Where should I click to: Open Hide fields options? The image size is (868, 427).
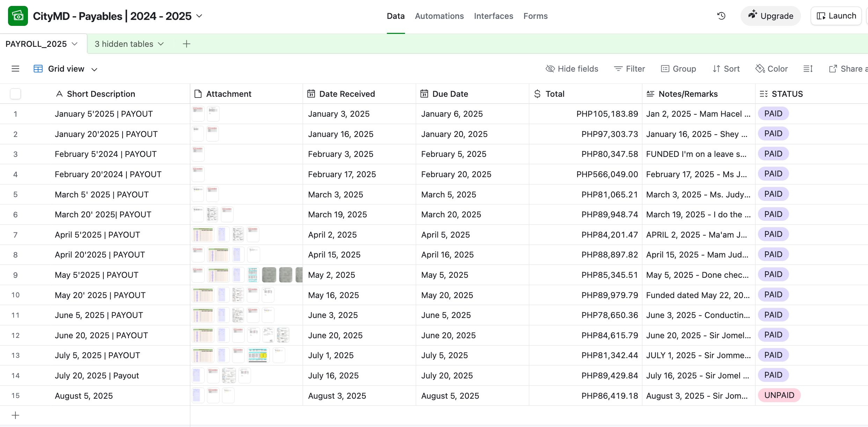[572, 69]
